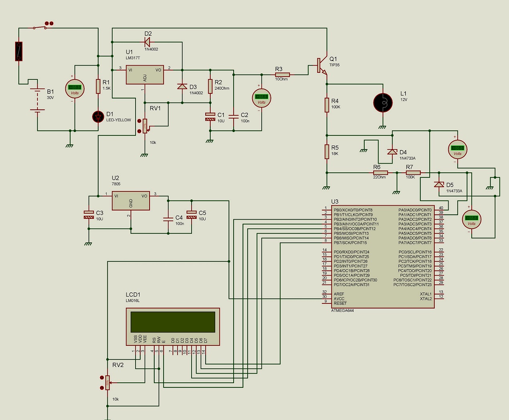Viewport: 509px width, 420px height.
Task: Click the ATMEGA644 part name text
Action: tap(343, 311)
